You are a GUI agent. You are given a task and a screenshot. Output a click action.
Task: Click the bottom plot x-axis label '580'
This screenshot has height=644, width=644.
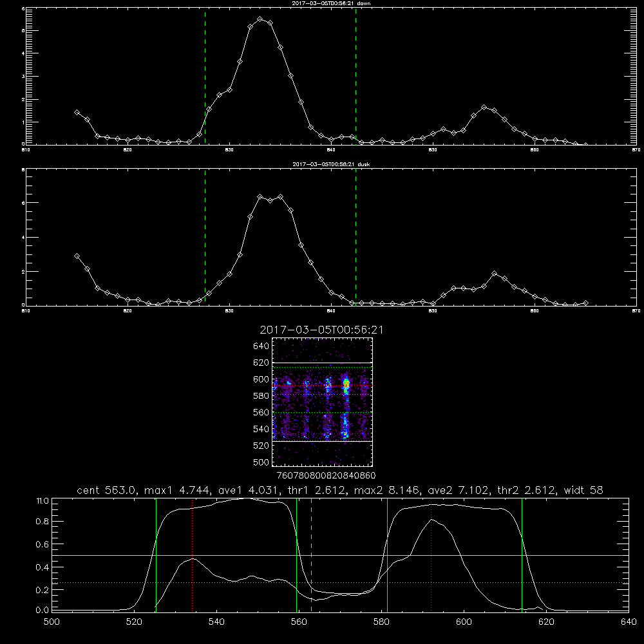coord(381,622)
